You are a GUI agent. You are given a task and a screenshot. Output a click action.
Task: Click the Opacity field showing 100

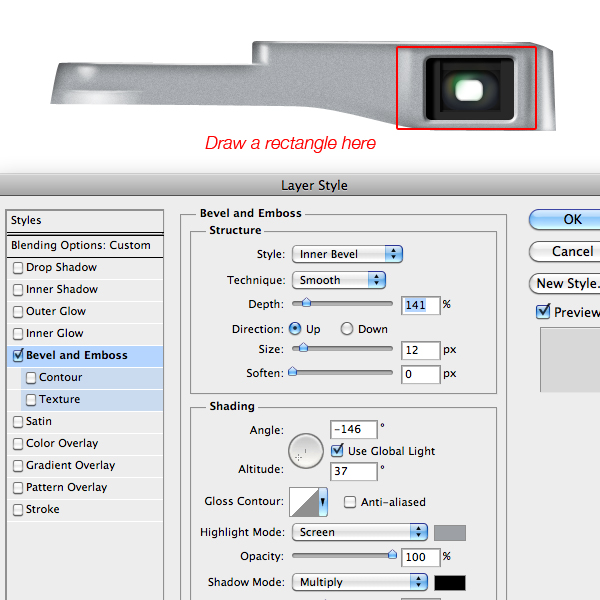[x=421, y=557]
